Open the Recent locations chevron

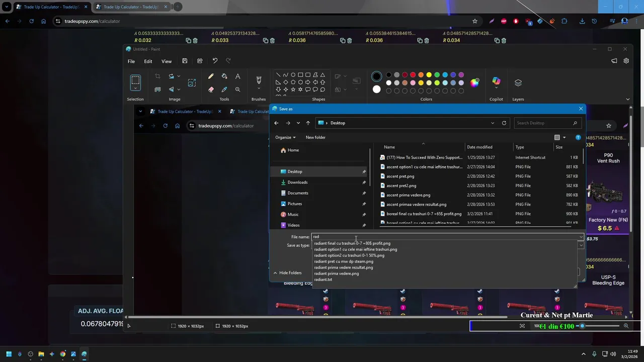[298, 123]
